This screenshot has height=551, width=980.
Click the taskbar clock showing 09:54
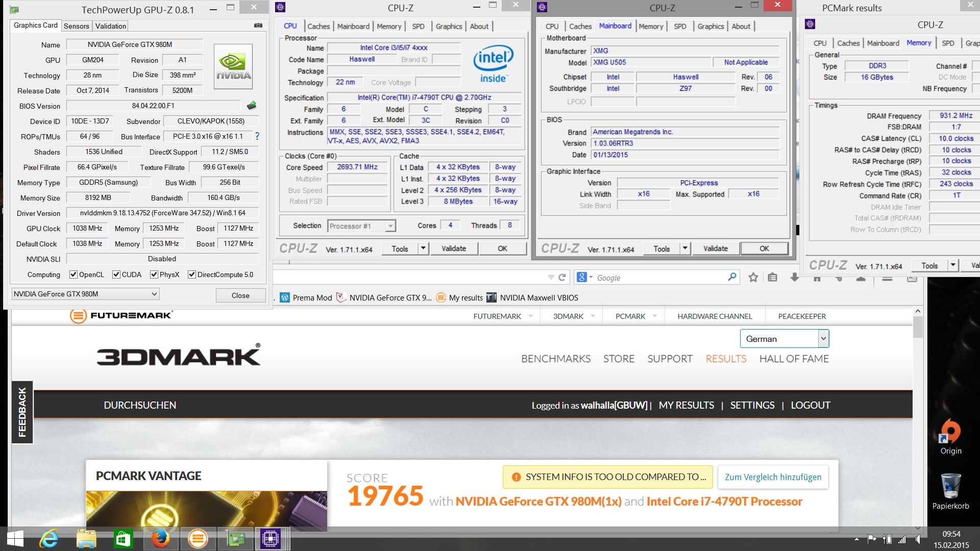point(951,534)
